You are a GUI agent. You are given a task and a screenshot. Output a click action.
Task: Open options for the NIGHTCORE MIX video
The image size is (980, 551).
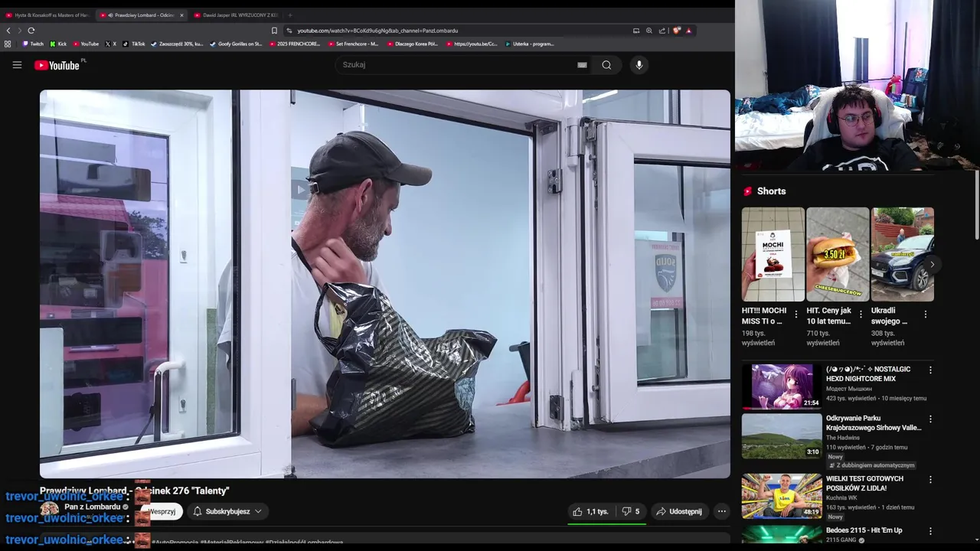click(x=930, y=370)
